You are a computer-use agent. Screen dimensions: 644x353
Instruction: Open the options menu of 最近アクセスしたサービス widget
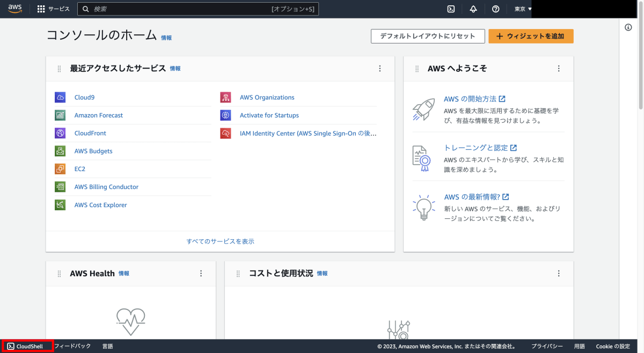coord(380,69)
